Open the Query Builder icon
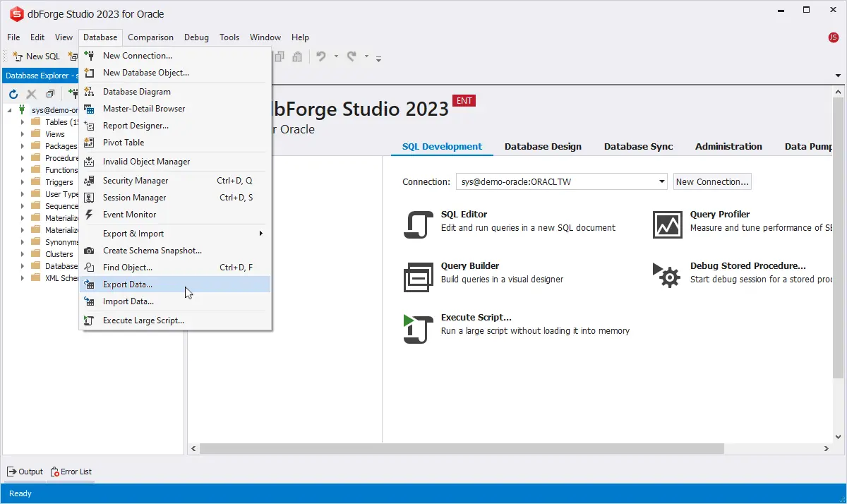The width and height of the screenshot is (847, 504). click(417, 277)
